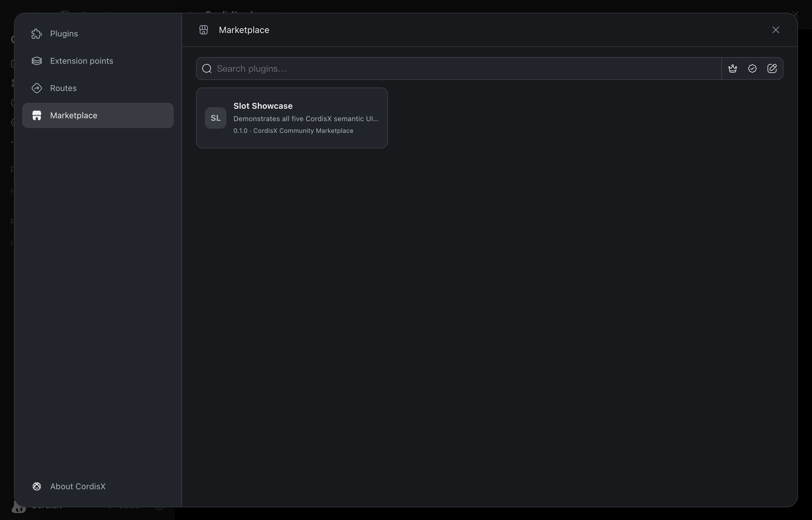Open the Plugins section in sidebar
The width and height of the screenshot is (812, 520).
click(98, 34)
